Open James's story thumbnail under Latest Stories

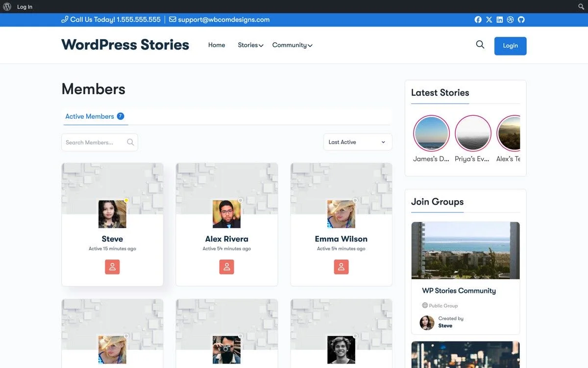tap(431, 133)
